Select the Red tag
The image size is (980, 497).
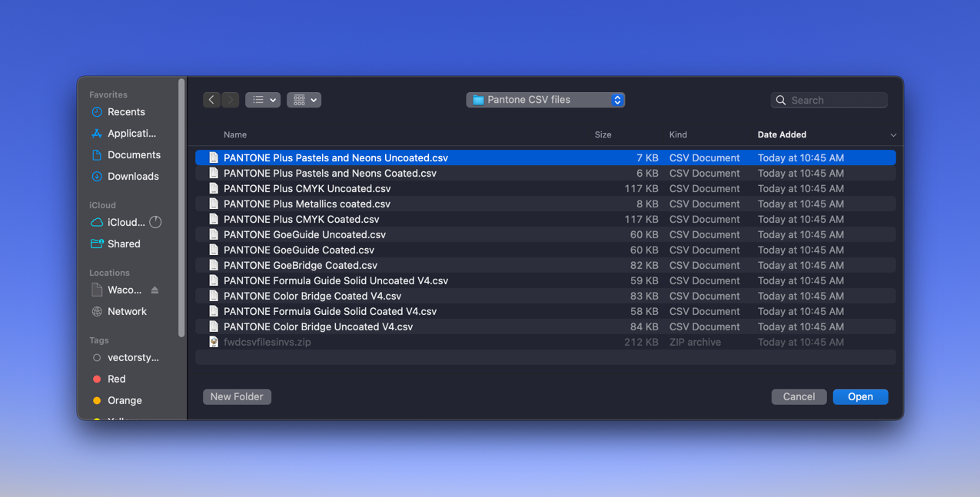click(116, 379)
